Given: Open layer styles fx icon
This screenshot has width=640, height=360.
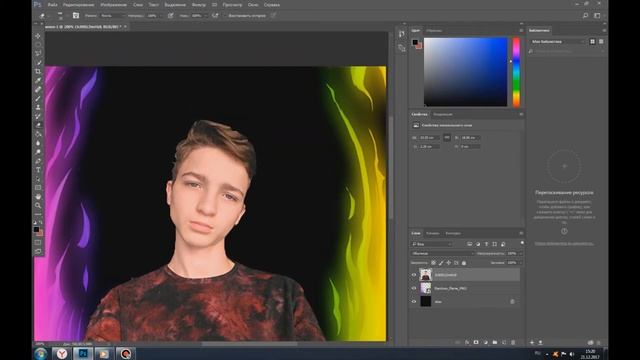Looking at the screenshot, I should tap(467, 342).
